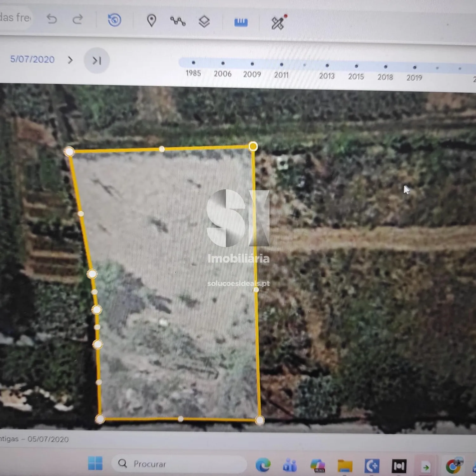Click inside the Procurar search box
Screen dimensions: 476x476
pos(179,464)
